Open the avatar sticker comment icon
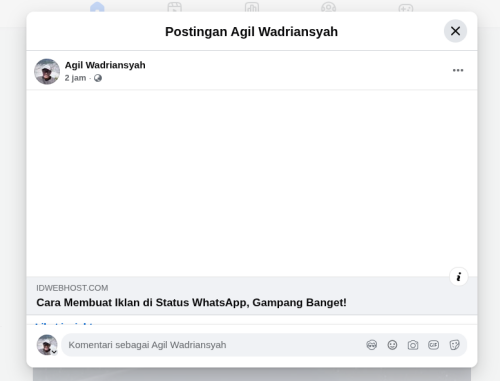The width and height of the screenshot is (500, 381). point(372,345)
